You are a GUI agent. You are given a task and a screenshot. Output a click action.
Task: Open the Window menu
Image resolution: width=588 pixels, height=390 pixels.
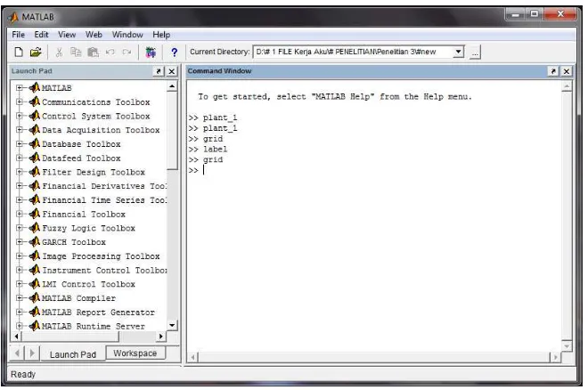127,35
